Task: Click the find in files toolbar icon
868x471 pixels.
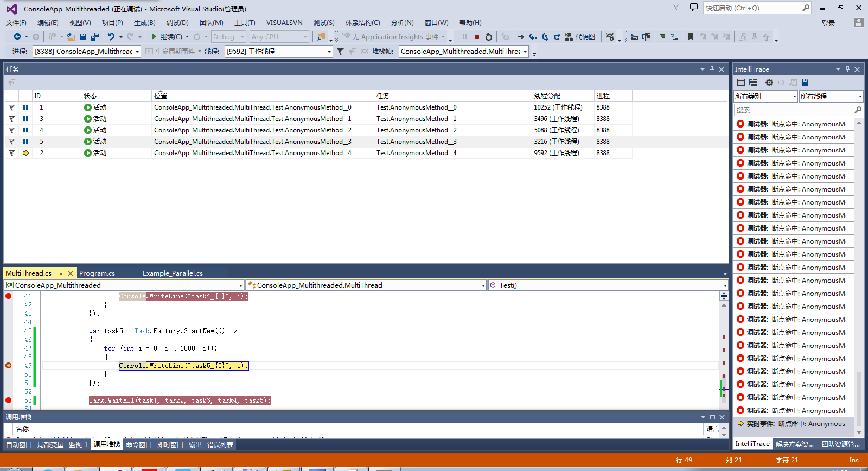Action: coord(322,37)
